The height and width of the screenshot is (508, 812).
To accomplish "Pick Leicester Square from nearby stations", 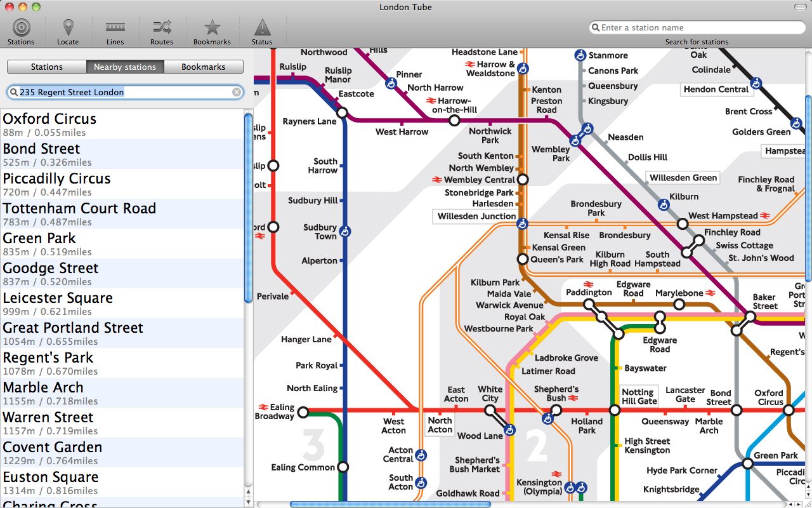I will click(x=122, y=304).
